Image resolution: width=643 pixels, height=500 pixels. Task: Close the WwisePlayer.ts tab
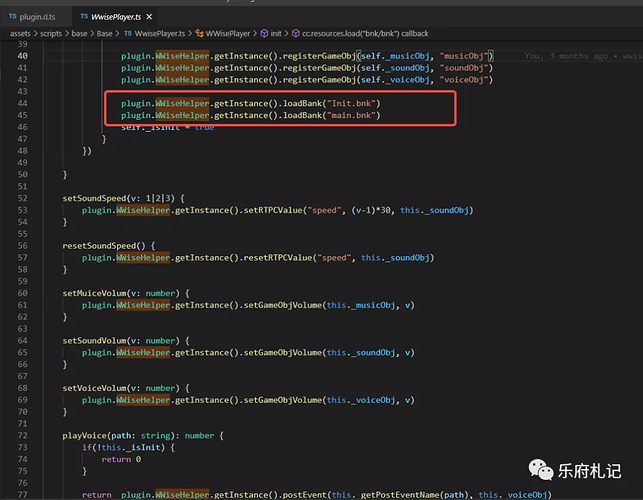tap(149, 17)
